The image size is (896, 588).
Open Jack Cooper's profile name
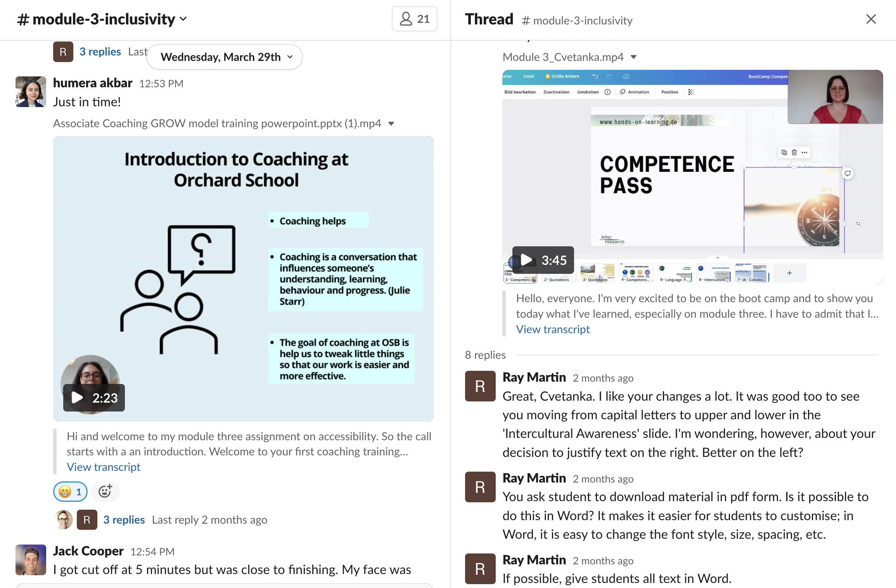tap(88, 551)
